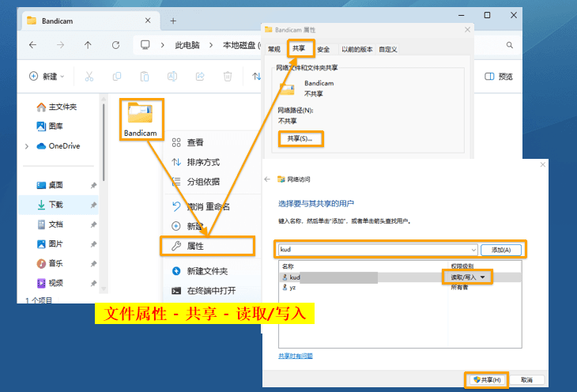Click the Delete trash icon
Screen dimensions: 577x392
[x=228, y=76]
